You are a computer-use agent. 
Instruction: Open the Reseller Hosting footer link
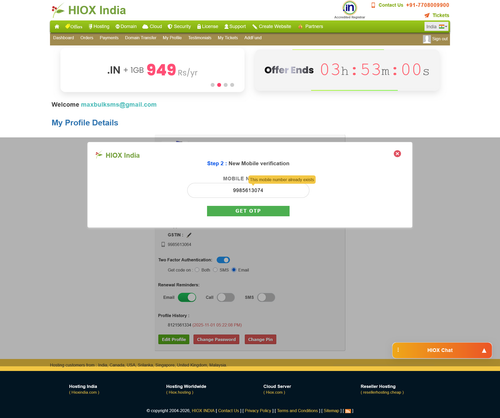tap(378, 387)
